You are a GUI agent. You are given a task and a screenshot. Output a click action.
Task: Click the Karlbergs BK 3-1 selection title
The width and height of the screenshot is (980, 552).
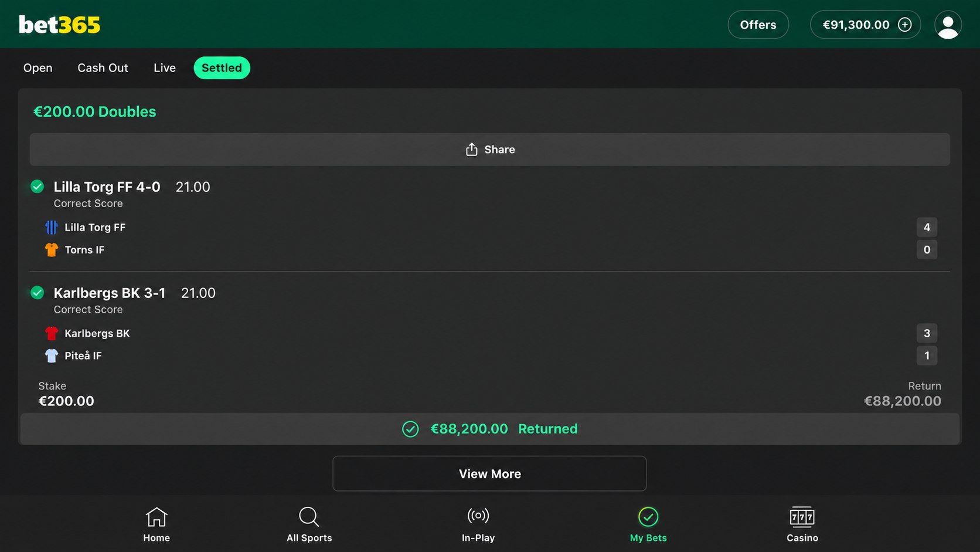tap(110, 293)
